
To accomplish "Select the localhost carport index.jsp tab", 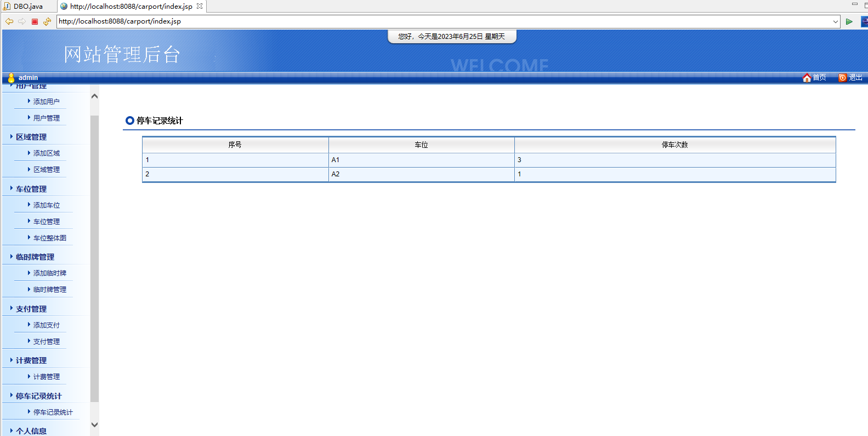I will coord(131,6).
